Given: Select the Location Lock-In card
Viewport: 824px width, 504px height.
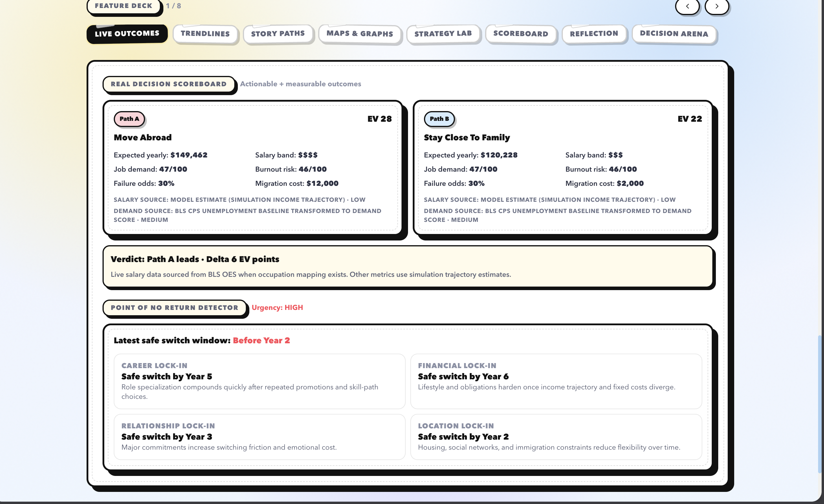Looking at the screenshot, I should (x=556, y=437).
